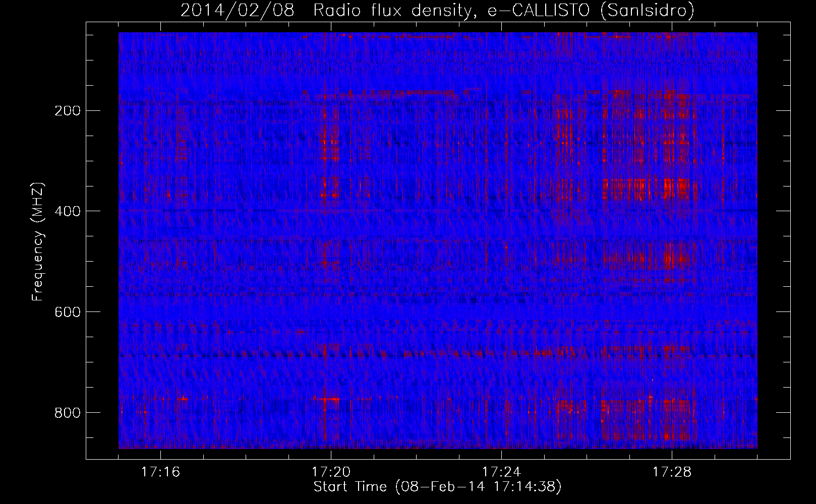Screen dimensions: 816x504
Task: Click the 'Start Time (08-Feb-14 17:14:38)' label
Action: [437, 487]
